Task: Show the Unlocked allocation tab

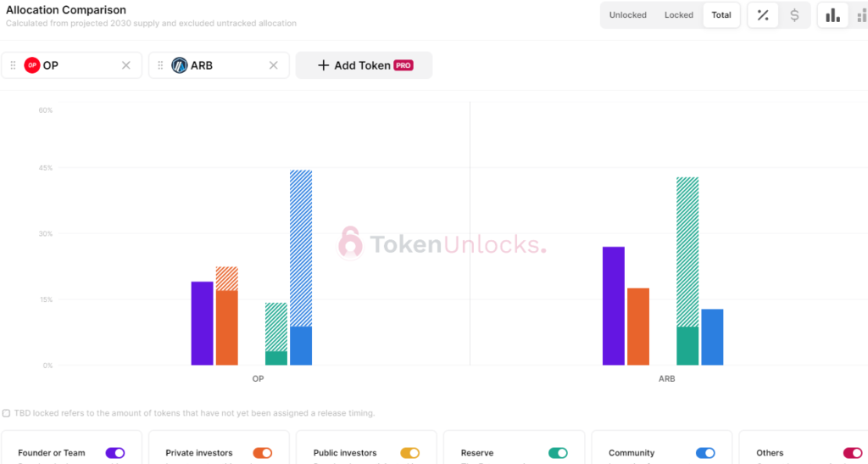Action: [627, 15]
